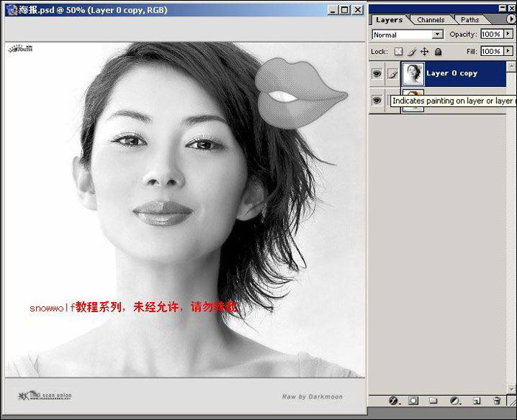Expand the Fill slider arrow
The height and width of the screenshot is (420, 517).
coord(509,52)
